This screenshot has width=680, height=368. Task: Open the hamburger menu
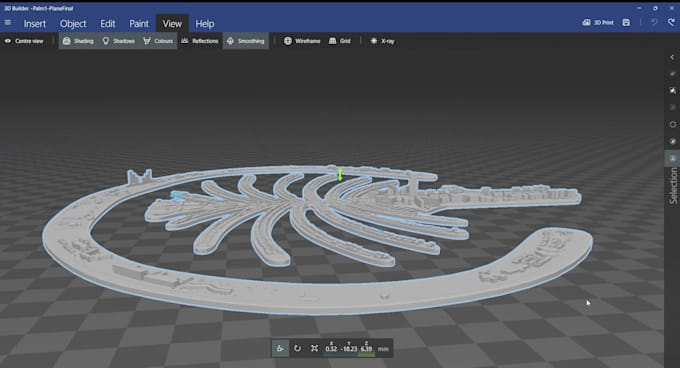coord(8,23)
